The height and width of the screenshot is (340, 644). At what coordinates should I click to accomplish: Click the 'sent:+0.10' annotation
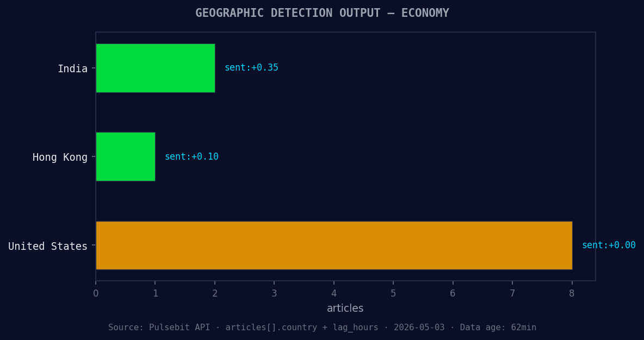click(191, 156)
